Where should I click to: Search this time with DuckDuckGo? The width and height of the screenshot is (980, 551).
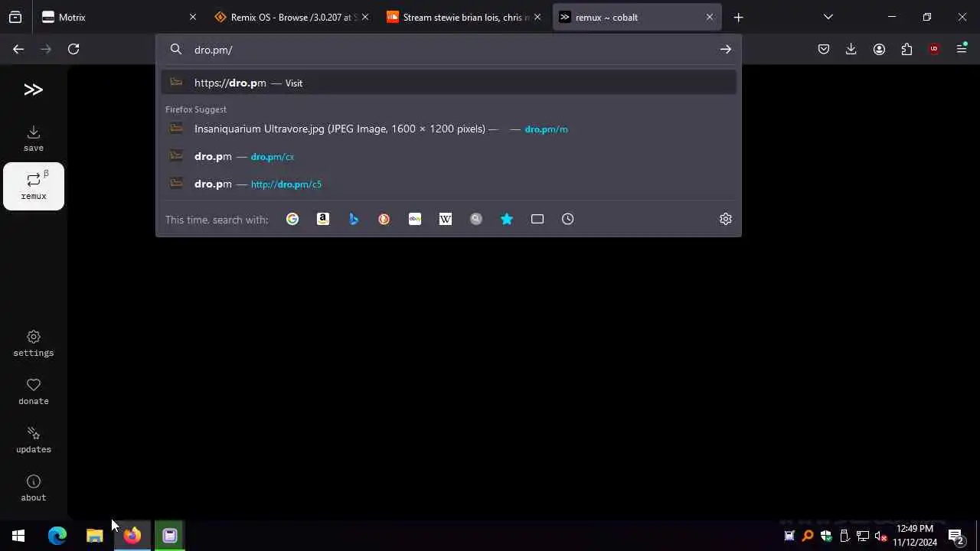tap(384, 219)
